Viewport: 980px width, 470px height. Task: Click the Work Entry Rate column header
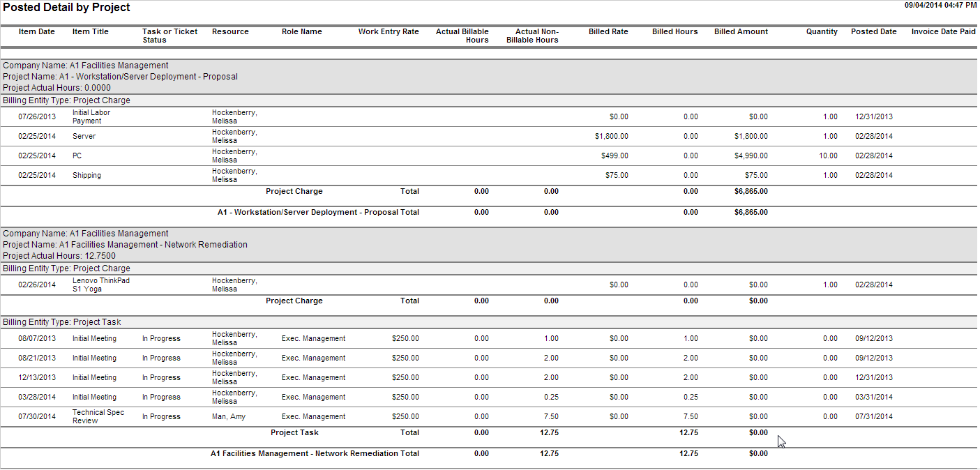click(x=389, y=31)
